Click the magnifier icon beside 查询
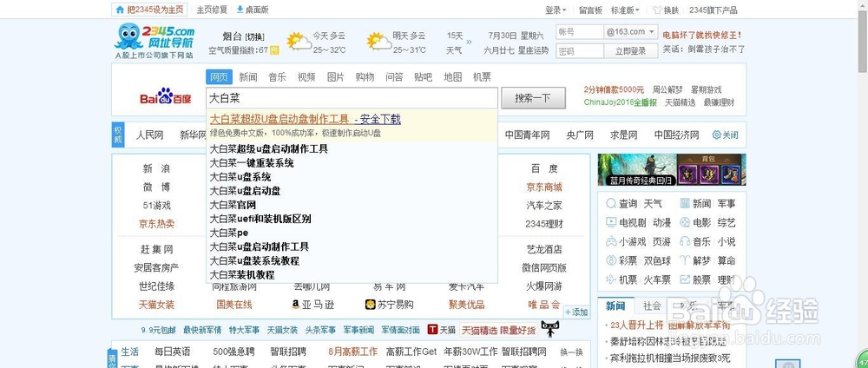The image size is (868, 368). point(610,204)
